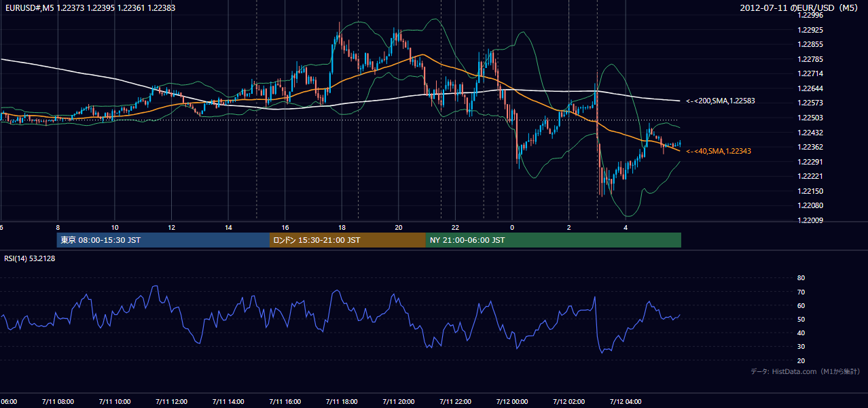The width and height of the screenshot is (868, 408).
Task: Click price axis value 1.22291
Action: click(810, 162)
